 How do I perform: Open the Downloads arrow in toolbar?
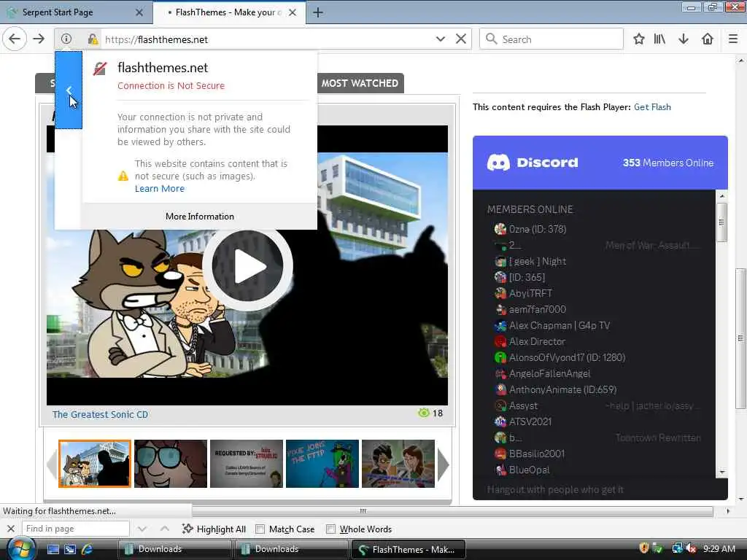[x=683, y=39]
